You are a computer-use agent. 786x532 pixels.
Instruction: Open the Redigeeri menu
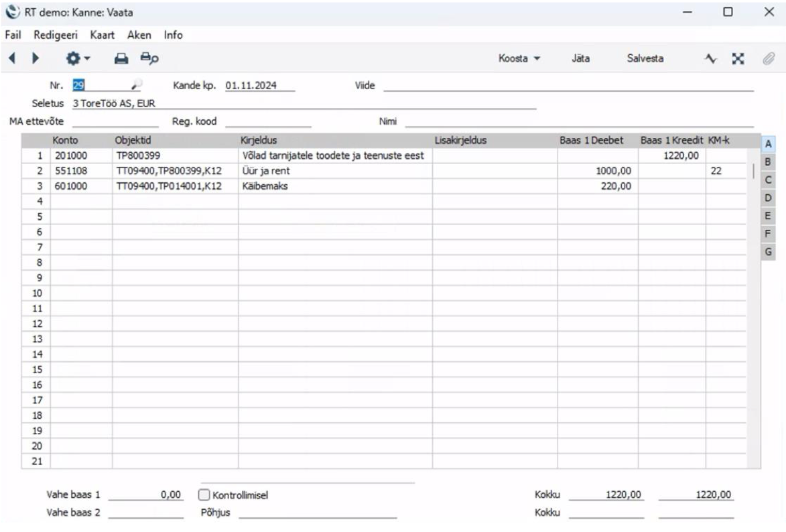[x=52, y=35]
